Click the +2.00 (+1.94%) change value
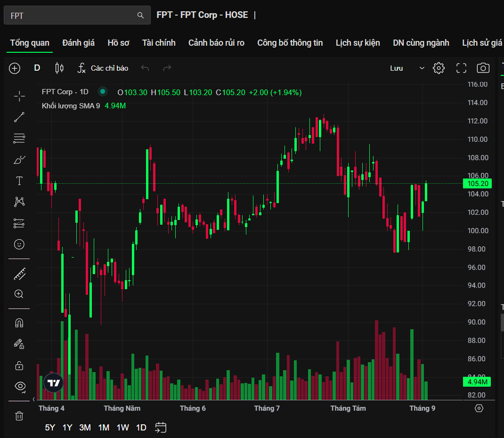 tap(275, 93)
